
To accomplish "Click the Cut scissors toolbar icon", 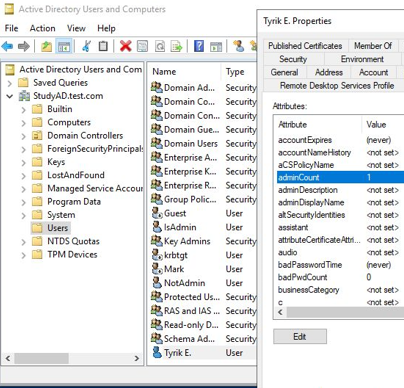I will tap(87, 46).
